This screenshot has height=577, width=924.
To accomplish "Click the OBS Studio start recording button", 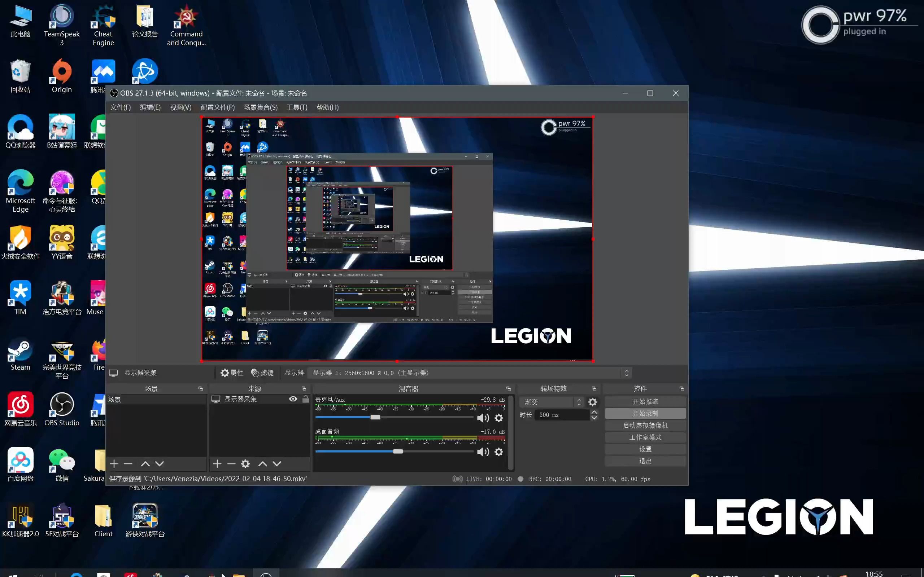I will [x=645, y=413].
